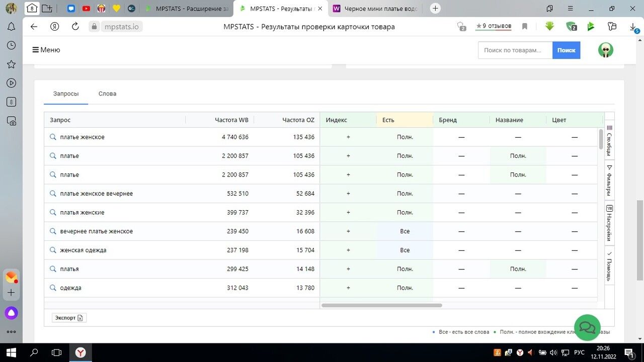Sort by Частота WB column header

(231, 120)
